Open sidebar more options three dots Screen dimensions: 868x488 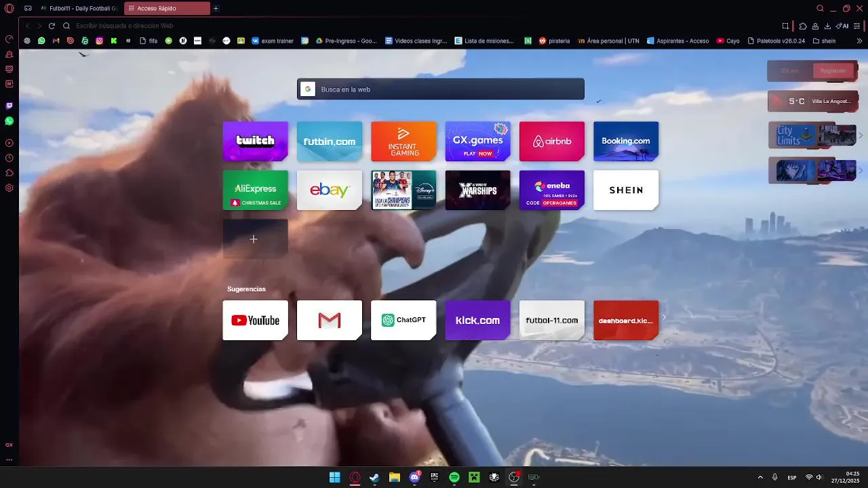coord(9,460)
